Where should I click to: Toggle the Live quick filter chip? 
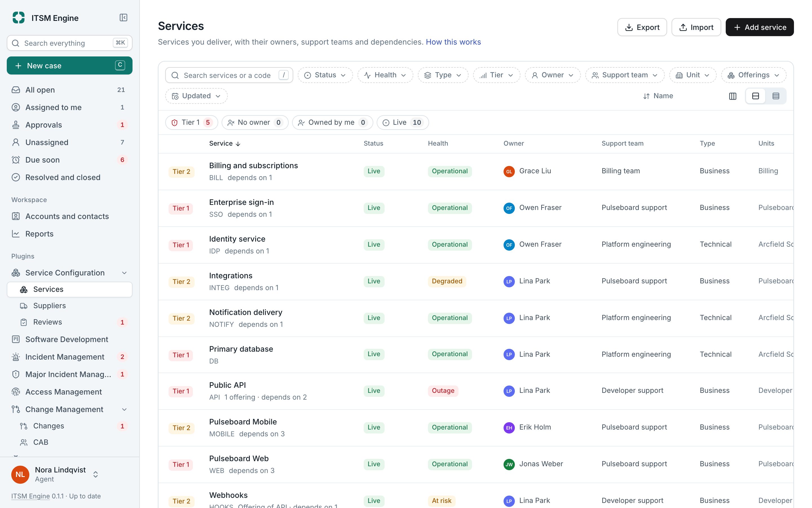coord(403,123)
